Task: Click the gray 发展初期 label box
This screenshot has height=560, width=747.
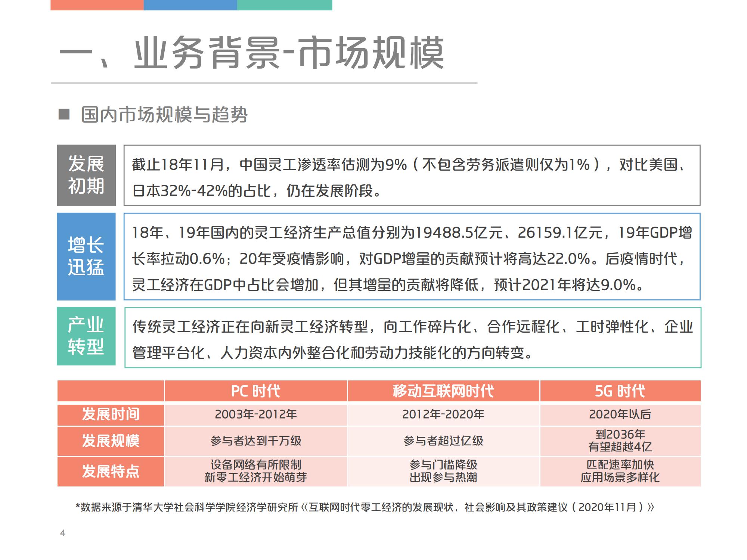Action: [x=86, y=175]
